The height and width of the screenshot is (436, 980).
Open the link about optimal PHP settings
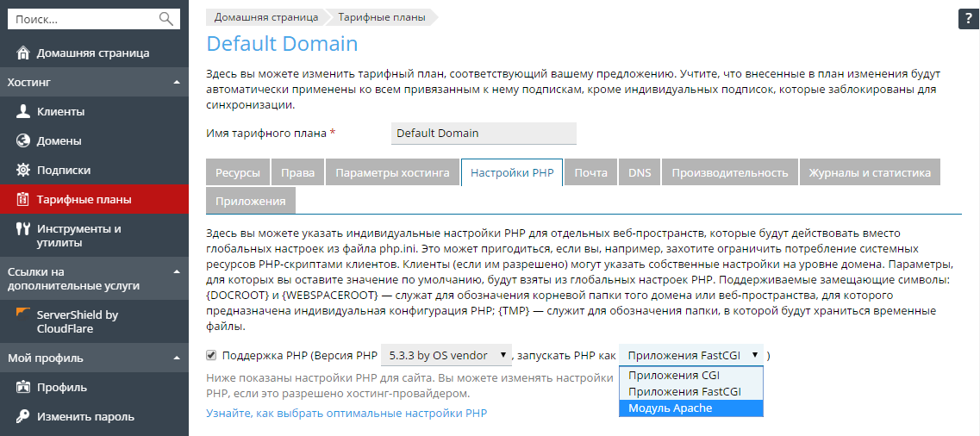tap(346, 413)
